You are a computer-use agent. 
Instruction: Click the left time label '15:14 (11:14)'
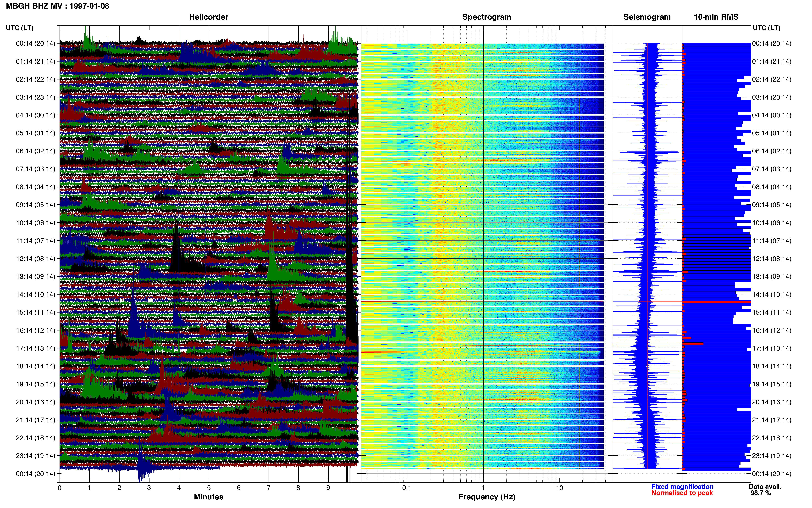click(x=36, y=313)
